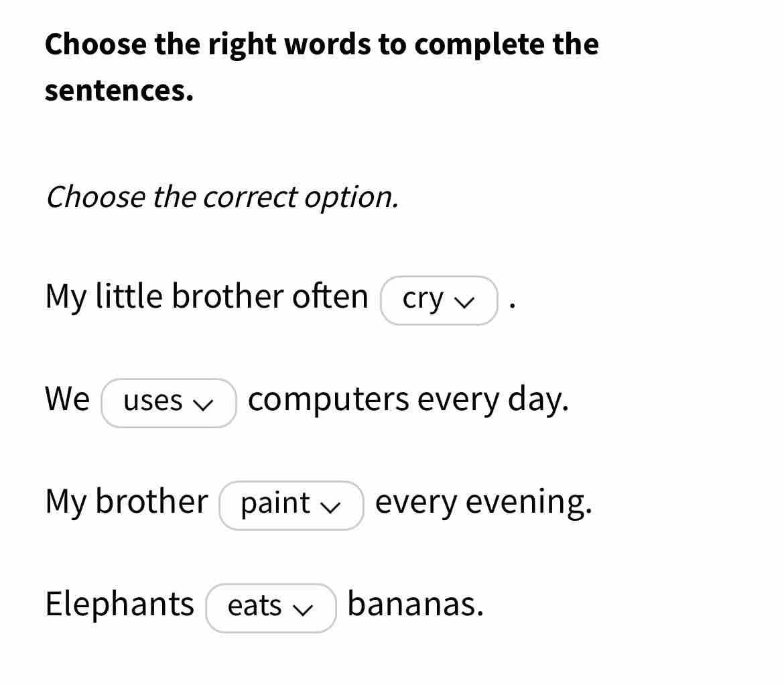Open the 'paint' dropdown menu
Image resolution: width=784 pixels, height=685 pixels.
click(291, 505)
